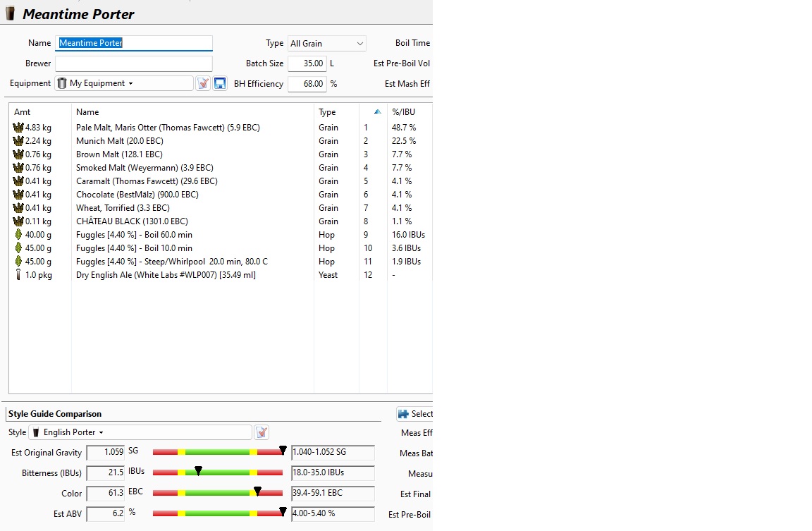
Task: Click the hop icon for Fuggles Steep/Whirlpool
Action: pyautogui.click(x=18, y=262)
